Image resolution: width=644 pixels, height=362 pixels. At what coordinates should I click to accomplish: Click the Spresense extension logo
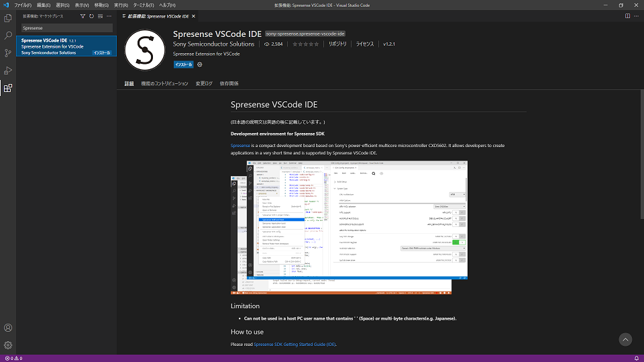145,50
